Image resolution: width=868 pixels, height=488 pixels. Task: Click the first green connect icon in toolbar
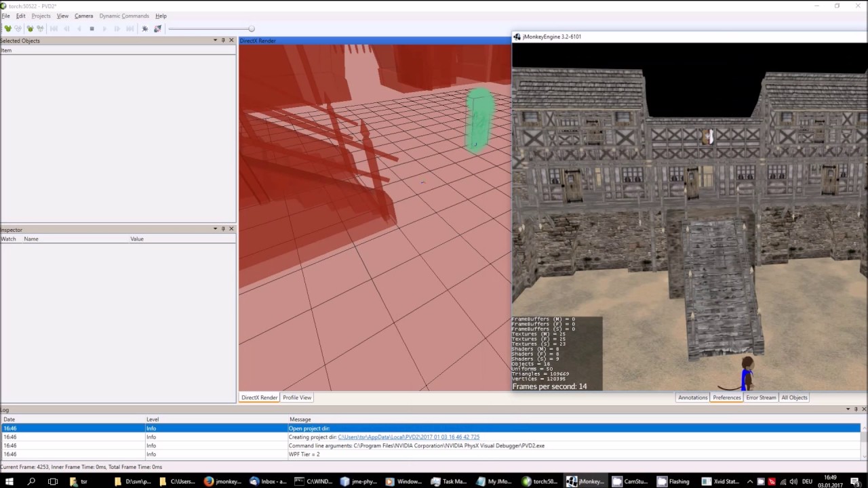click(7, 28)
